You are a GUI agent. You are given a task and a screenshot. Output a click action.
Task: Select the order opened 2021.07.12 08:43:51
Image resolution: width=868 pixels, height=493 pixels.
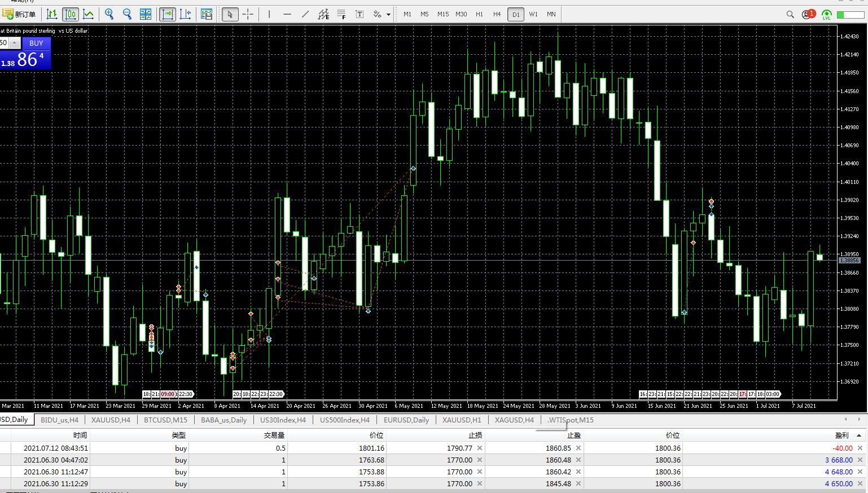coord(434,448)
